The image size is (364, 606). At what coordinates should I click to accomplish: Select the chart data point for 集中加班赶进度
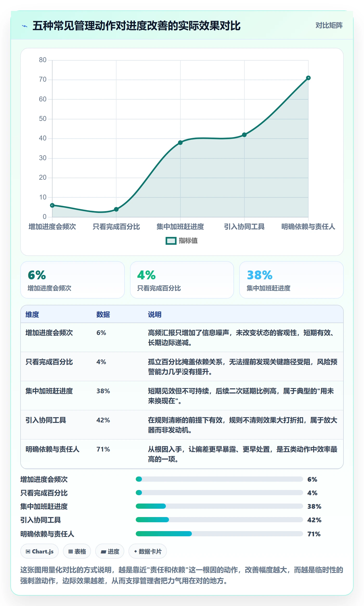click(180, 143)
